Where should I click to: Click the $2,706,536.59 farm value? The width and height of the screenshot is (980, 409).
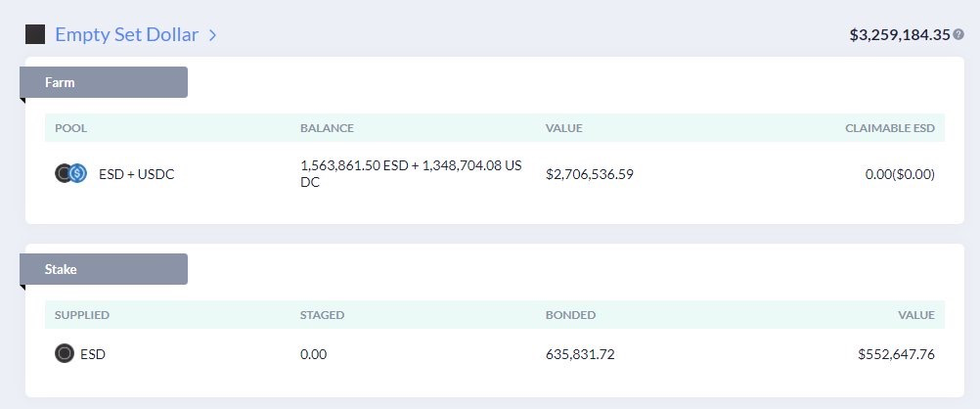click(590, 174)
